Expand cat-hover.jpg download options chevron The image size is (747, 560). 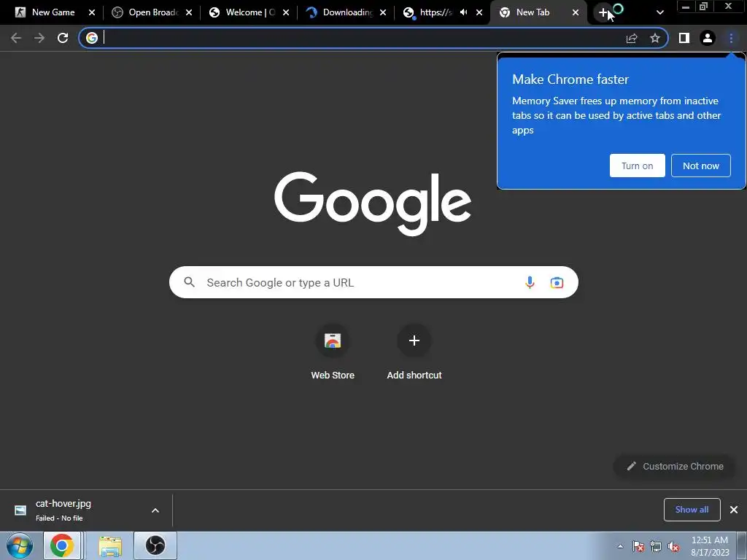(x=155, y=510)
